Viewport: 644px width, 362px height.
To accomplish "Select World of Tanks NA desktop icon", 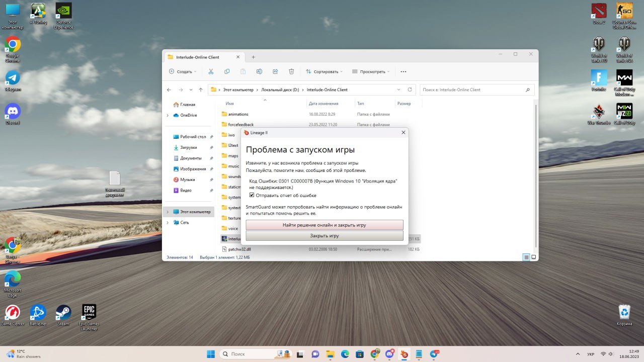I will point(624,49).
